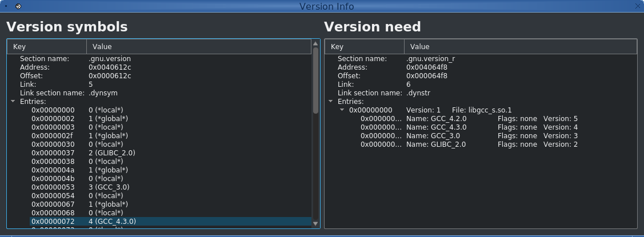Collapse Entries in Version symbols tree
Viewport: 644px width, 237px height.
13,102
